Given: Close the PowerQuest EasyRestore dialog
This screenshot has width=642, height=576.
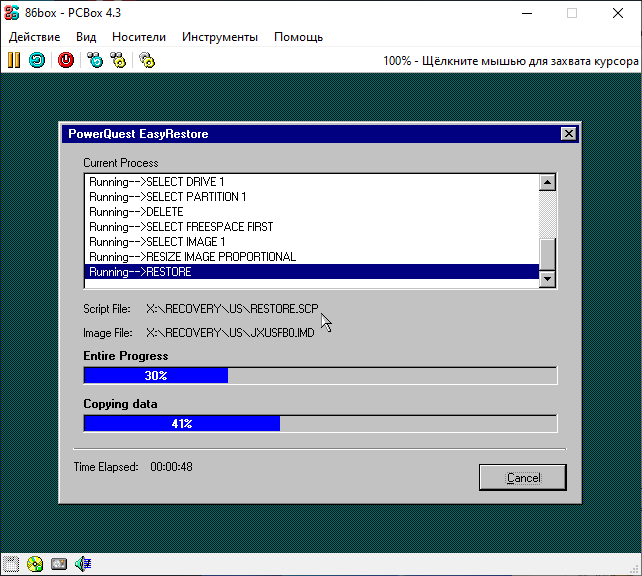Looking at the screenshot, I should [568, 134].
